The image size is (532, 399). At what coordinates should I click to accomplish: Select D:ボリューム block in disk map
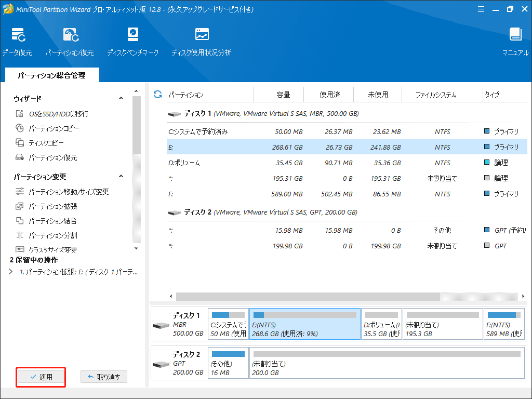point(381,324)
